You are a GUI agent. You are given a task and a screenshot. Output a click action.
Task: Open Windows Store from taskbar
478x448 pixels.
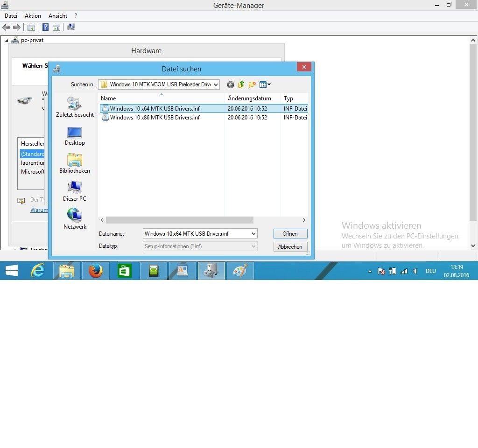(x=124, y=271)
